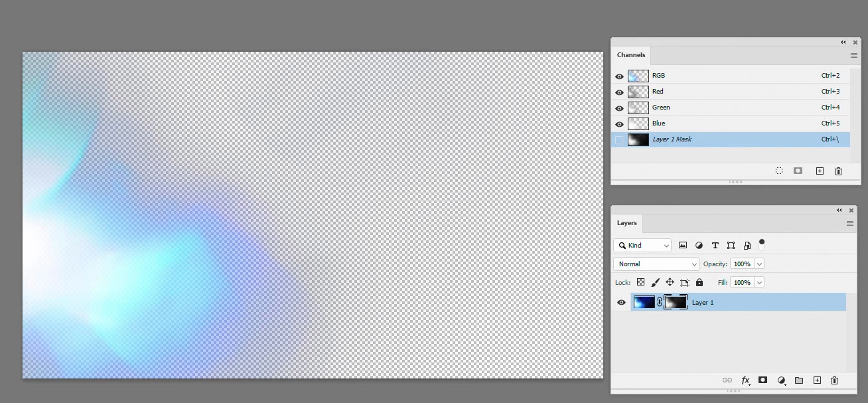Create new fill or adjustment layer
The width and height of the screenshot is (868, 403).
pos(782,380)
